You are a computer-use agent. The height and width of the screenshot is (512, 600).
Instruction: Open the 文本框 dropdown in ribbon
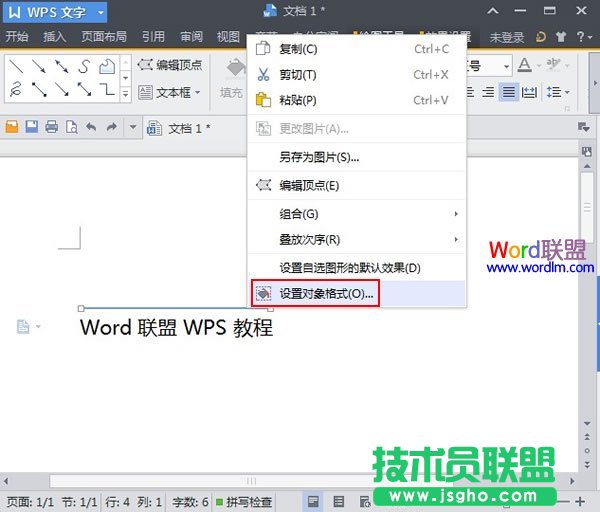pos(170,93)
